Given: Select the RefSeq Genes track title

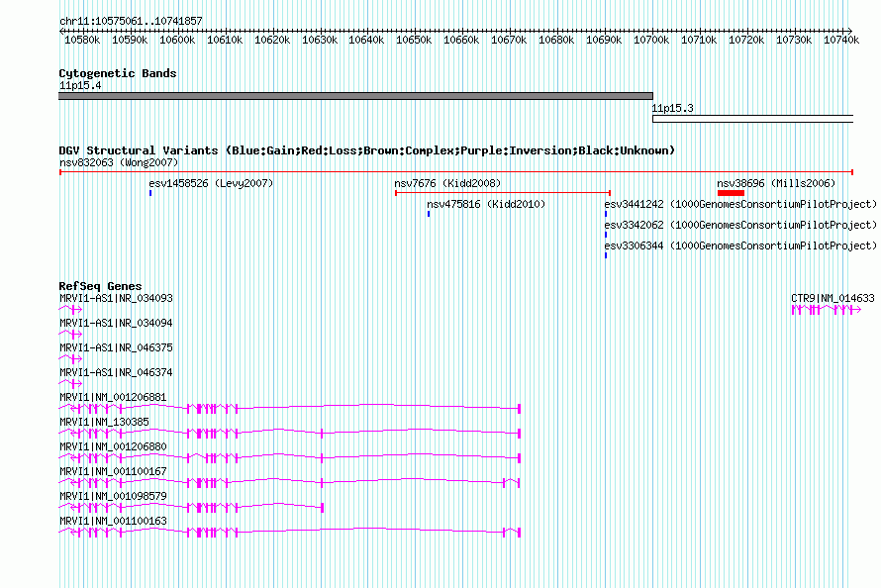Looking at the screenshot, I should [x=100, y=286].
